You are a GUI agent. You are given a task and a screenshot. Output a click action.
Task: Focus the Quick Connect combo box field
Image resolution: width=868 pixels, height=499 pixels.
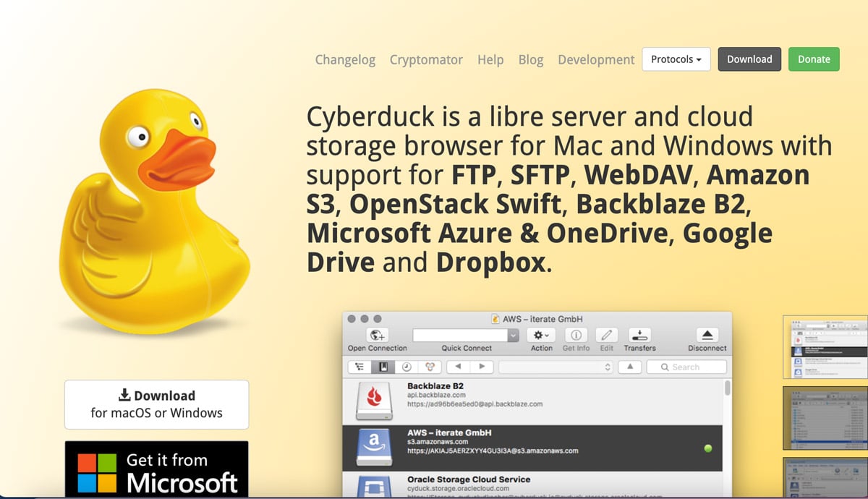tap(460, 335)
